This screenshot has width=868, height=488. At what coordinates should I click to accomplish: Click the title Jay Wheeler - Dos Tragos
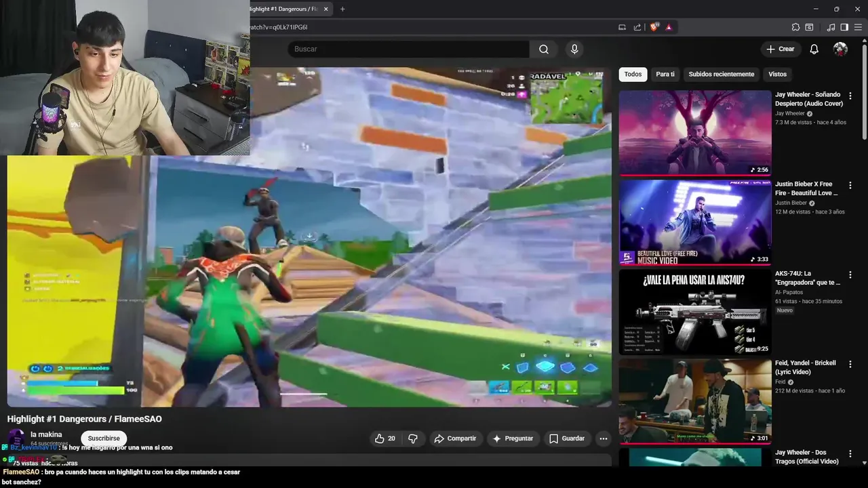pyautogui.click(x=807, y=457)
